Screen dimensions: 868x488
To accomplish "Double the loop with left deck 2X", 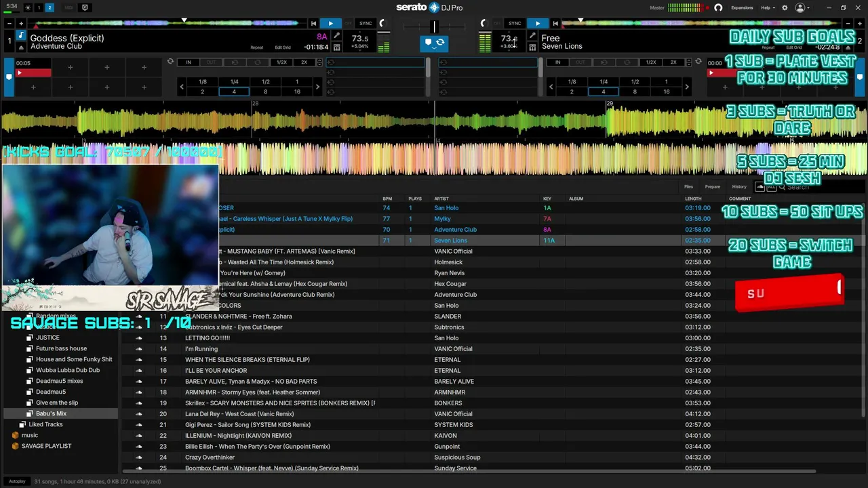I will [304, 62].
